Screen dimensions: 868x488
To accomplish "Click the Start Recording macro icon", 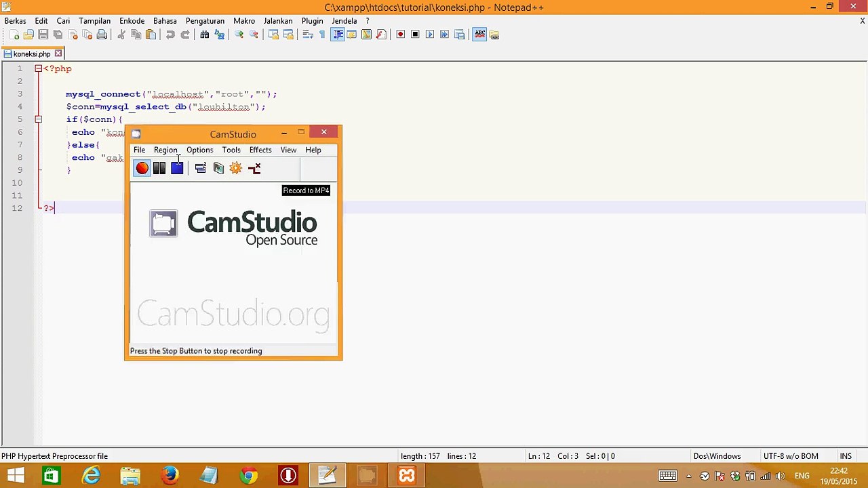I will pyautogui.click(x=400, y=35).
